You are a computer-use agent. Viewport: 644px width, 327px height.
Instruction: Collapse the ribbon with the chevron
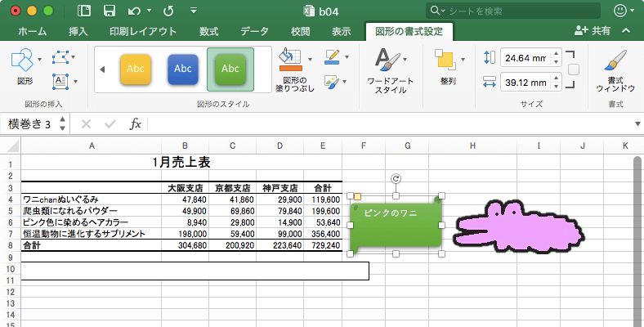(x=626, y=31)
